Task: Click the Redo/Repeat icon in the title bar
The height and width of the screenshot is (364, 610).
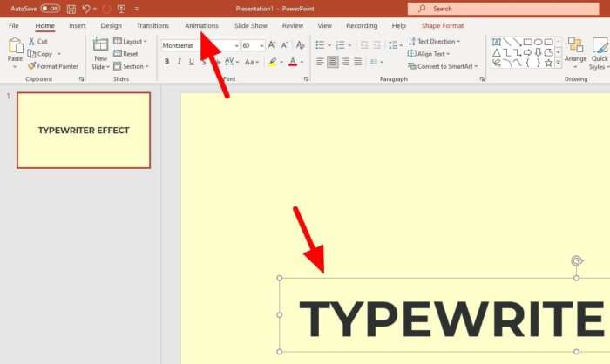Action: coord(106,9)
